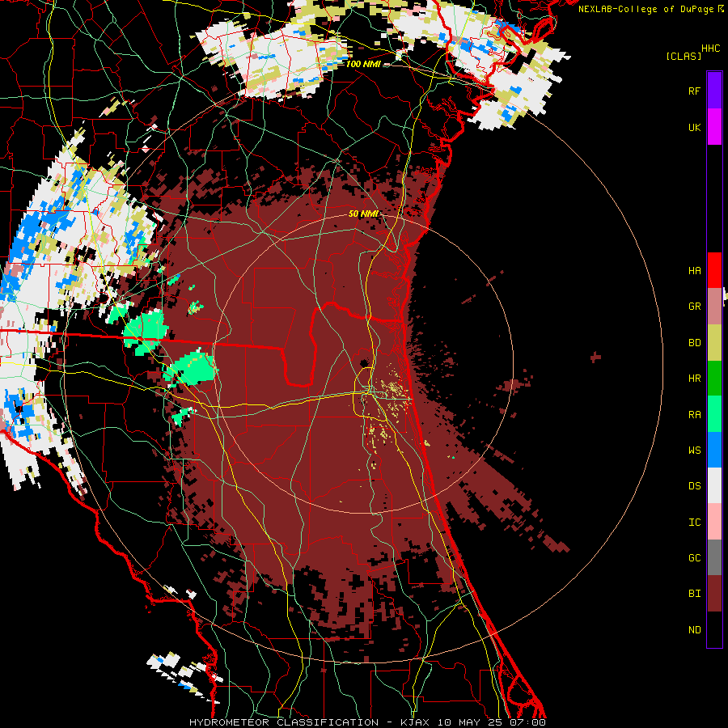The height and width of the screenshot is (728, 728).
Task: Click the ND black legend swatch
Action: pos(714,629)
